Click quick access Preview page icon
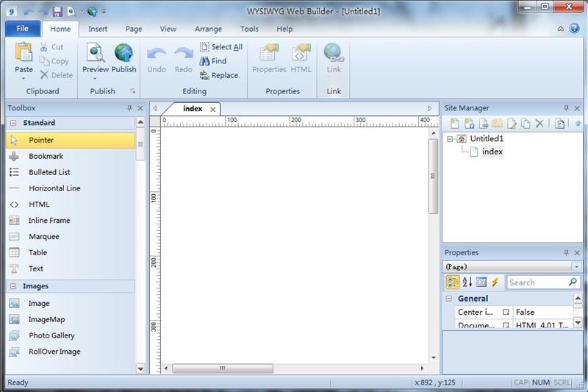This screenshot has width=588, height=392. pyautogui.click(x=71, y=12)
